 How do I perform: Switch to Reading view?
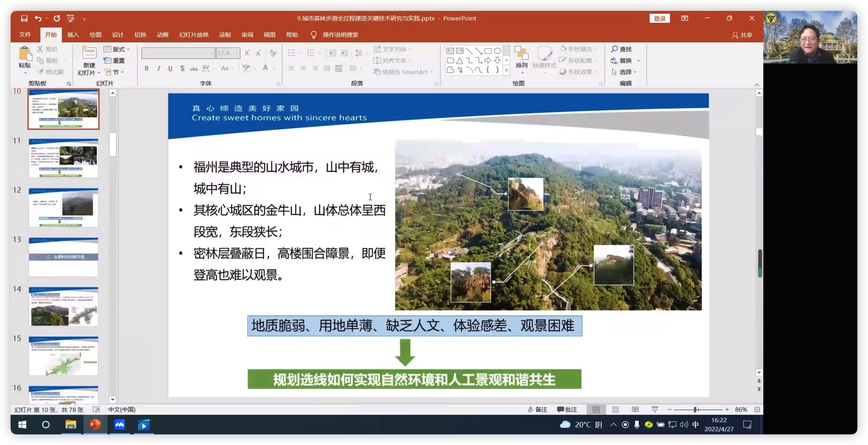(x=635, y=409)
